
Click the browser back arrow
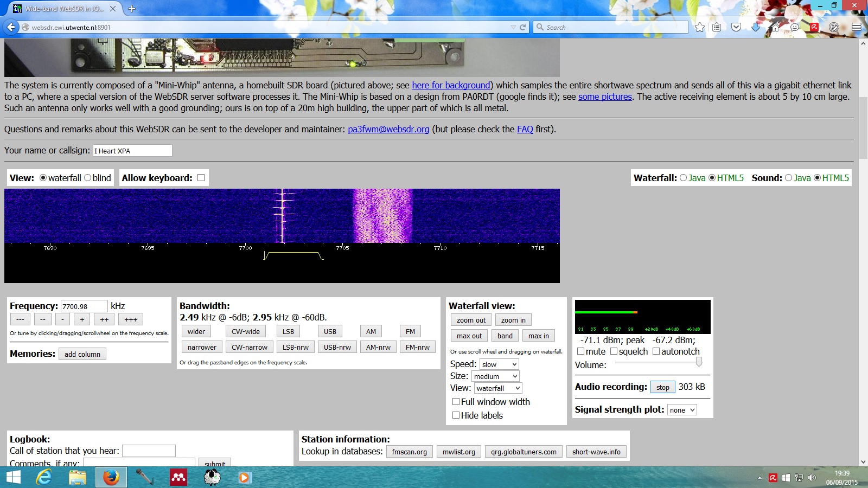pos(11,27)
